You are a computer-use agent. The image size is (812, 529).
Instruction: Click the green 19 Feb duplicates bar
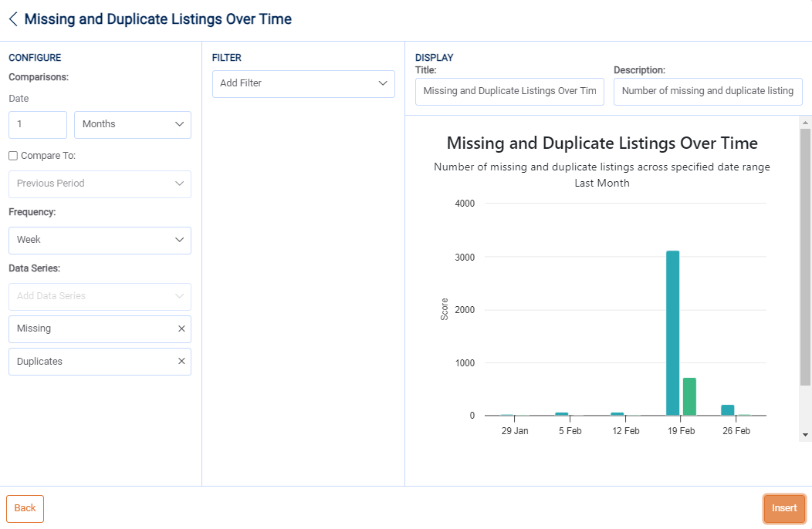689,396
